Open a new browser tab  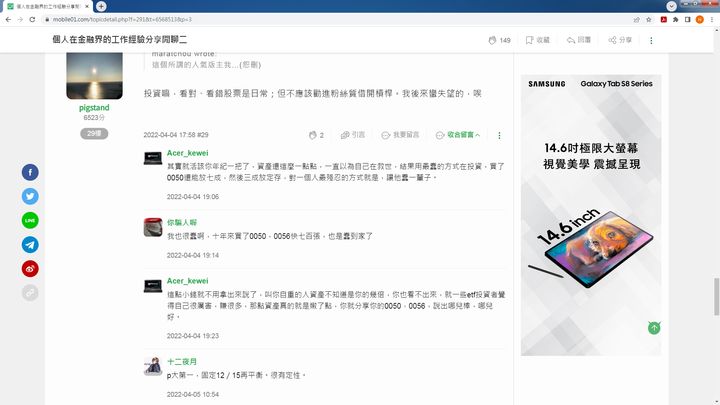pos(101,6)
